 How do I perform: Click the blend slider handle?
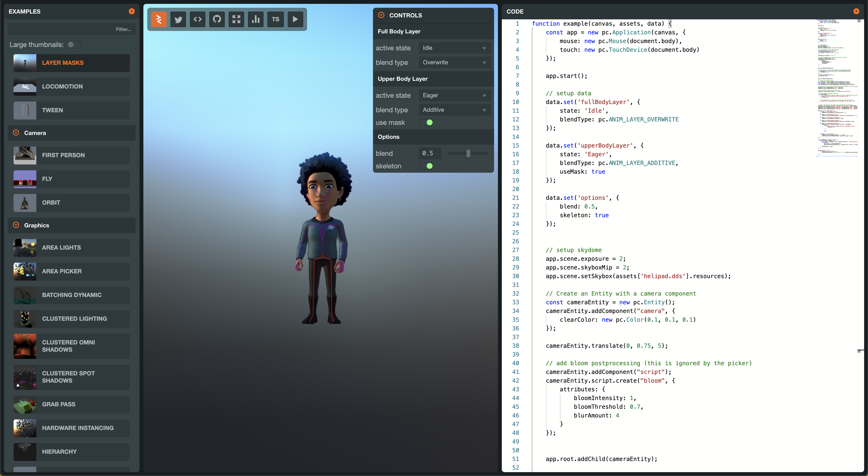pos(468,154)
